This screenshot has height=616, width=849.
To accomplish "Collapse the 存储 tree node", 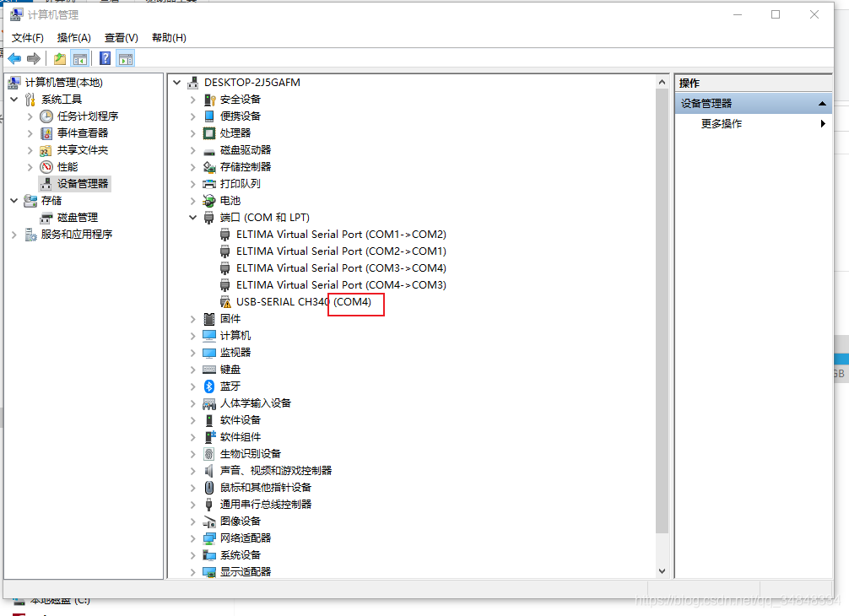I will (x=14, y=201).
